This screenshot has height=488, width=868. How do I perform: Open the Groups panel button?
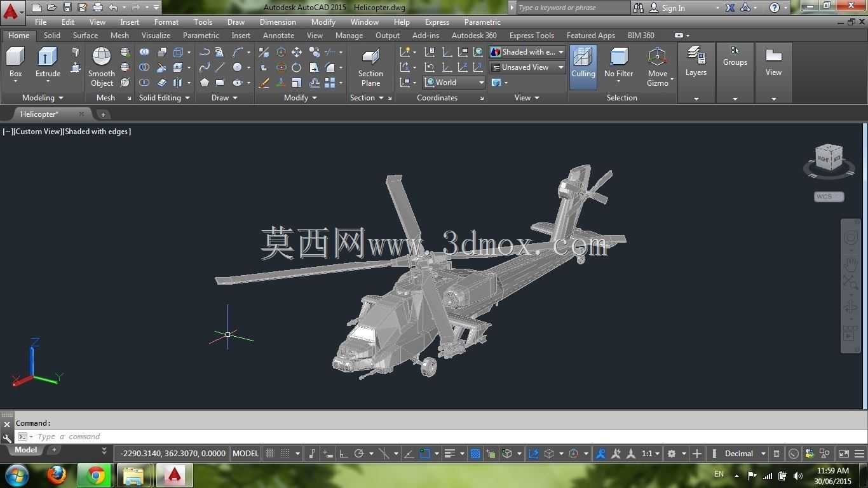735,56
